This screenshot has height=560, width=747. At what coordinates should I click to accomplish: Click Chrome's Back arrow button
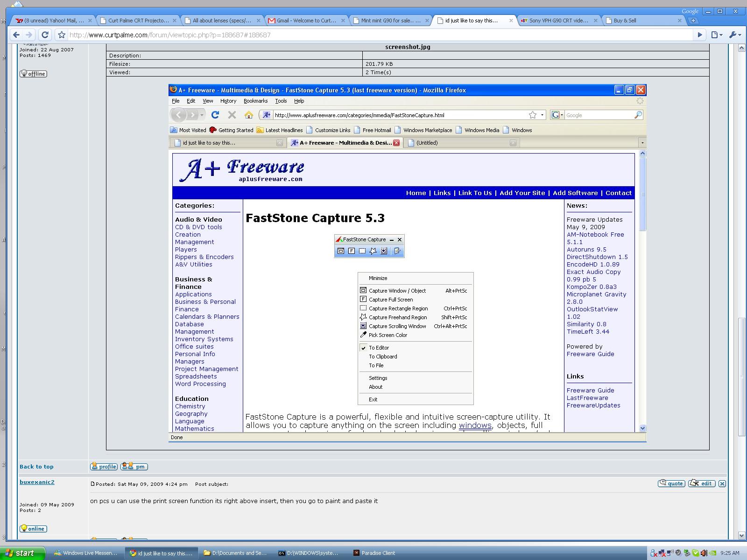click(x=16, y=35)
